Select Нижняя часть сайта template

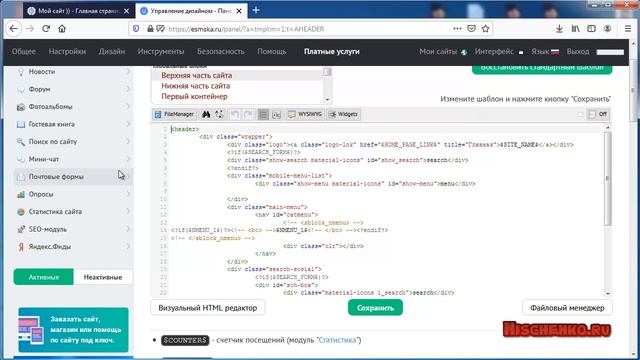196,86
